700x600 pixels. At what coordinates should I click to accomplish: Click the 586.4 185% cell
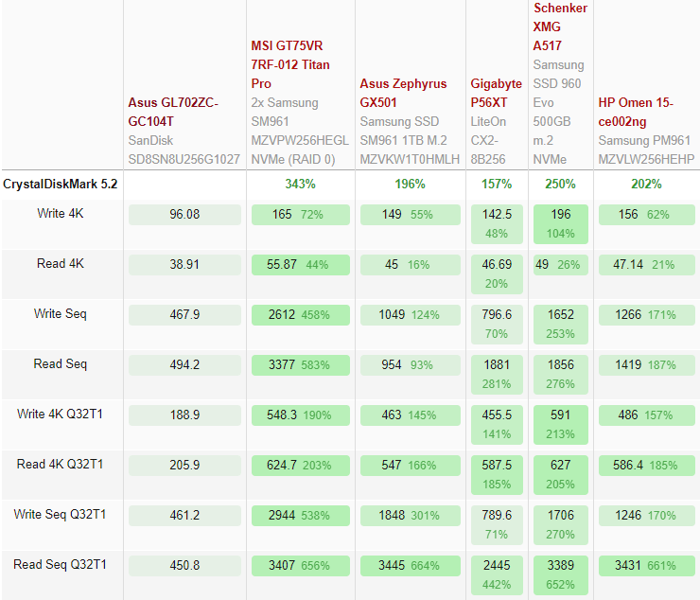[647, 465]
